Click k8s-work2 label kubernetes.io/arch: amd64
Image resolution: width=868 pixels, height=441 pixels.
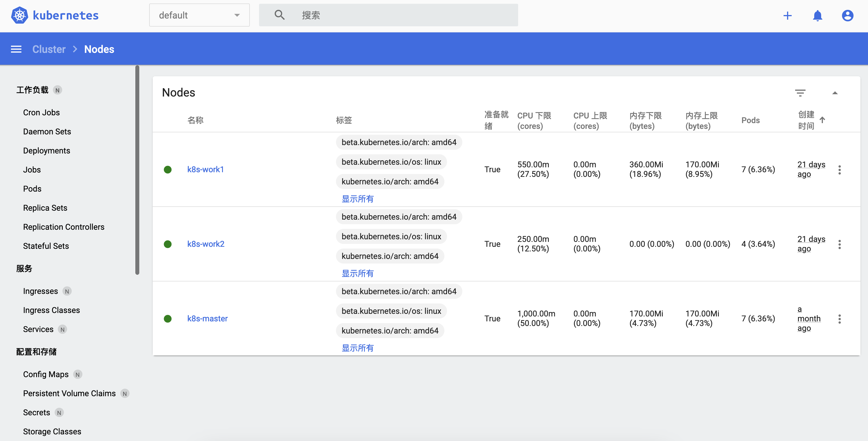coord(390,256)
